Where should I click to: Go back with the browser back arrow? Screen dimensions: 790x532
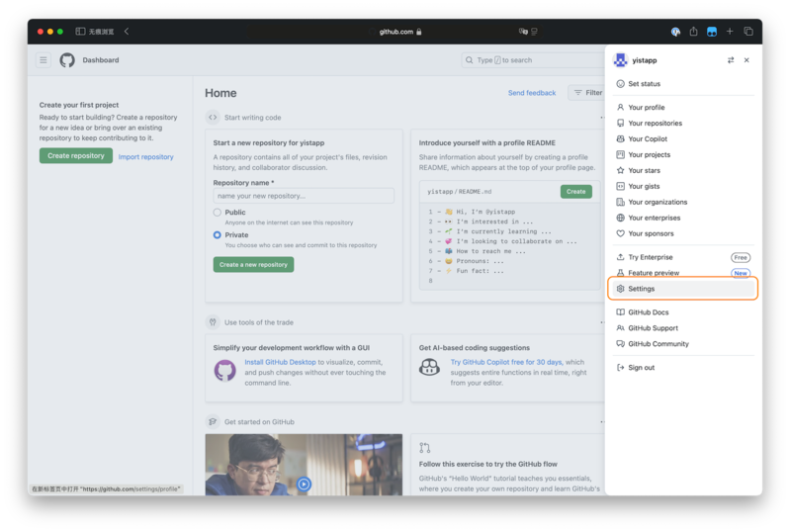(127, 32)
